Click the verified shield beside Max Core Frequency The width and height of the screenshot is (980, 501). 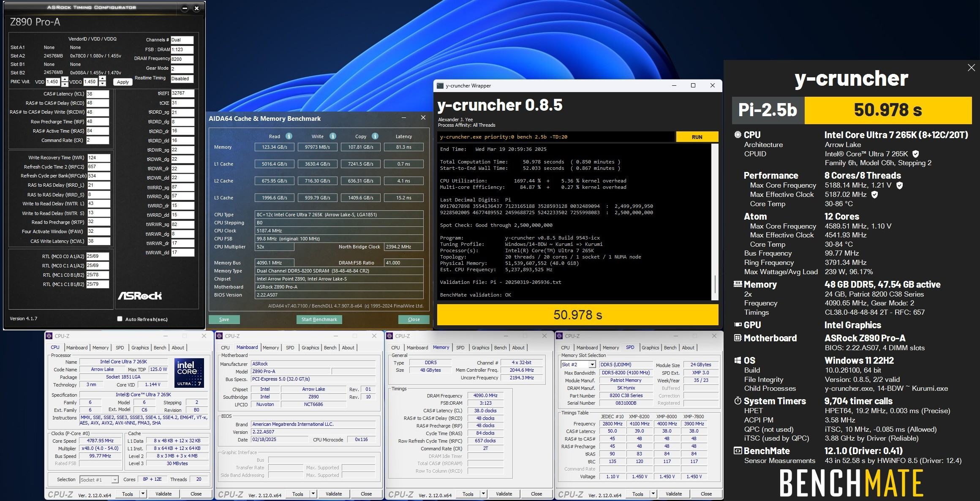point(900,185)
